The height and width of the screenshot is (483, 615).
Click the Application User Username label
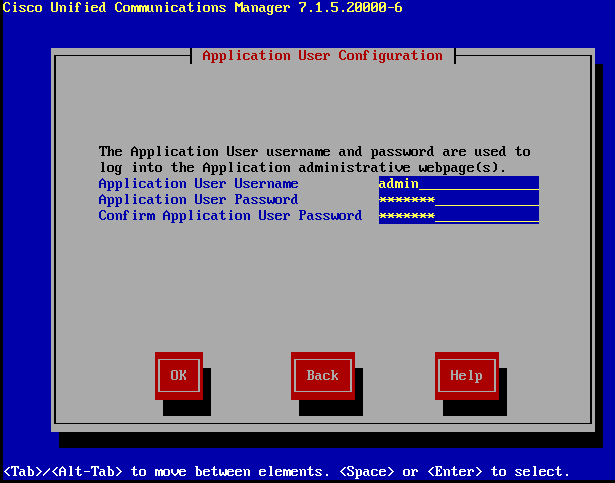pos(198,184)
